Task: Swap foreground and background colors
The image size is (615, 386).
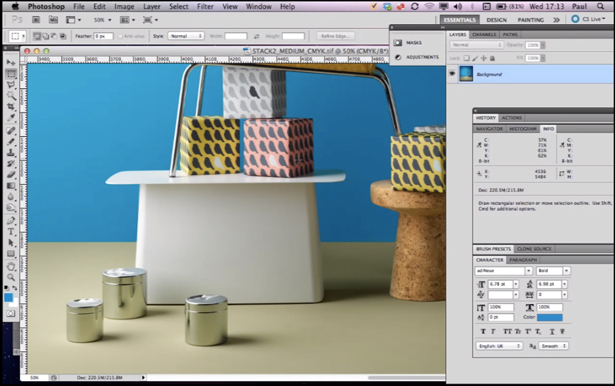Action: (15, 288)
